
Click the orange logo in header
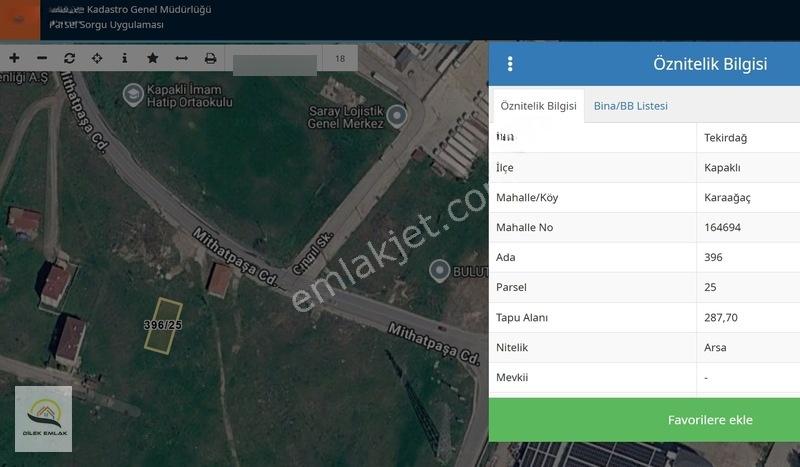(20, 20)
